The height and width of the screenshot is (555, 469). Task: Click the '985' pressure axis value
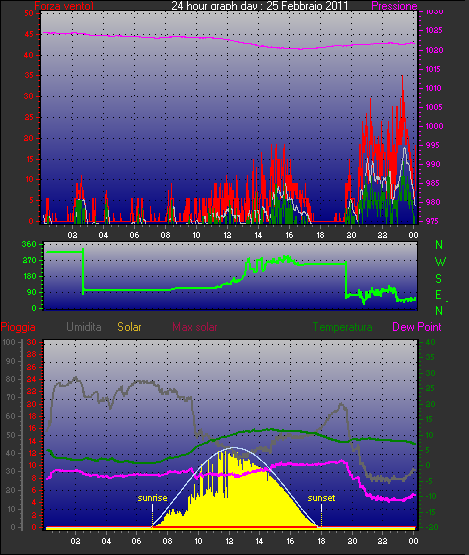[x=432, y=183]
